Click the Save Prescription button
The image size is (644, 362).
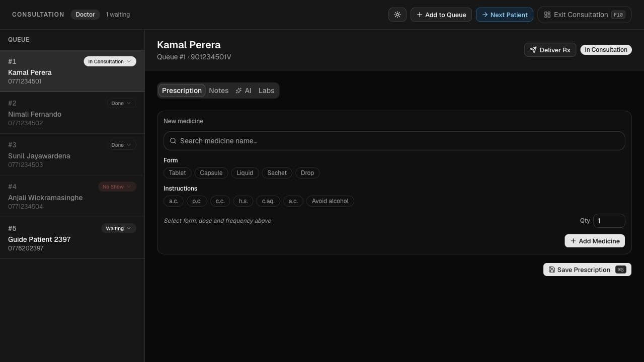click(x=587, y=269)
